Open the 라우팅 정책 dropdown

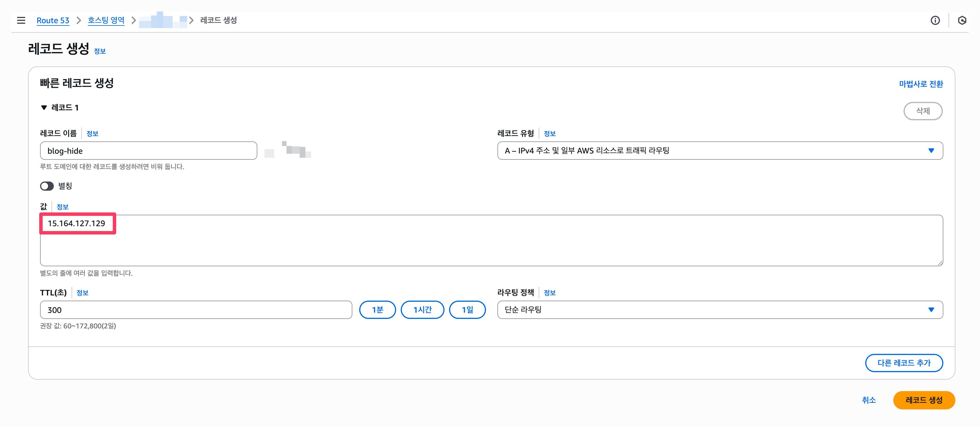click(720, 309)
